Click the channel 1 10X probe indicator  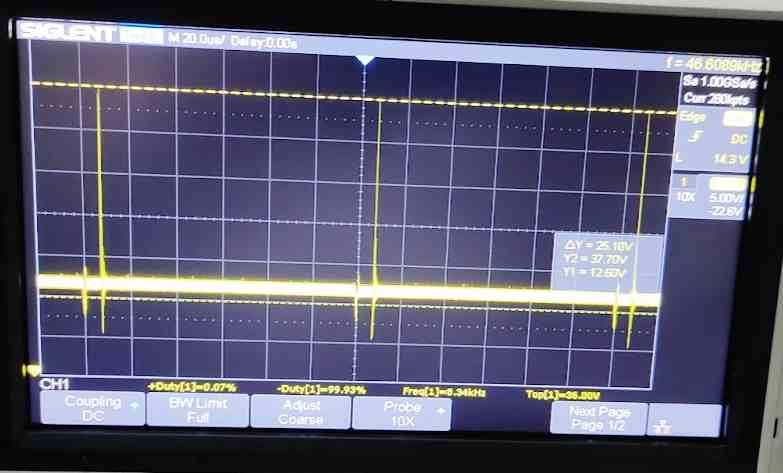tap(686, 197)
